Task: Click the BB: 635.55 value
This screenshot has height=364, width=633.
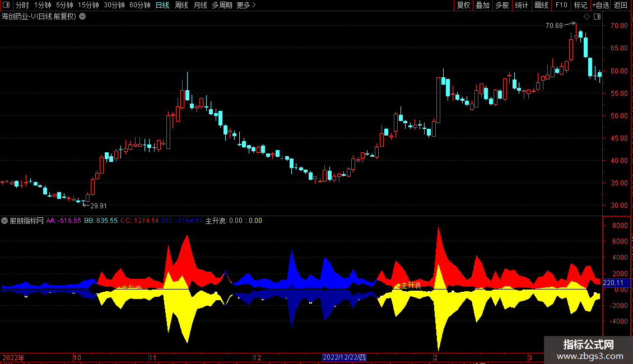Action: 100,221
